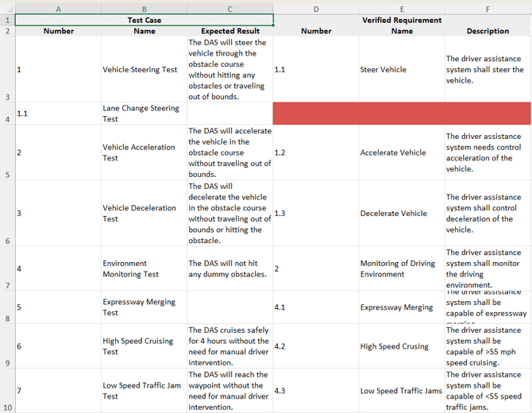Select description cell about '>55 mph speed cruising'

pos(488,346)
